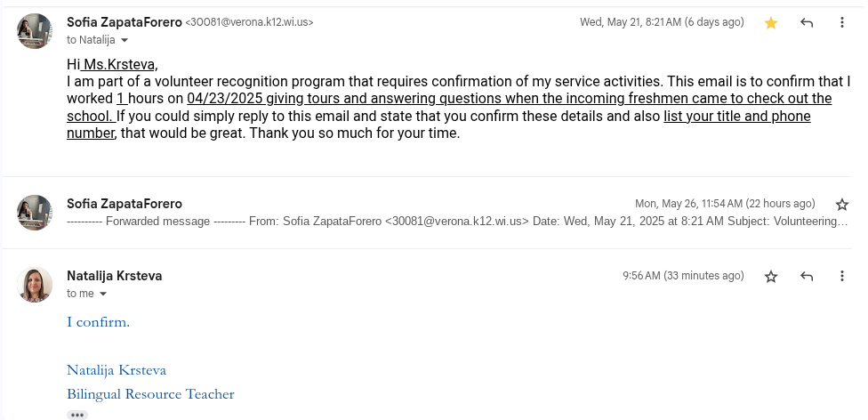
Task: Show trimmed content ellipsis button
Action: [x=77, y=415]
